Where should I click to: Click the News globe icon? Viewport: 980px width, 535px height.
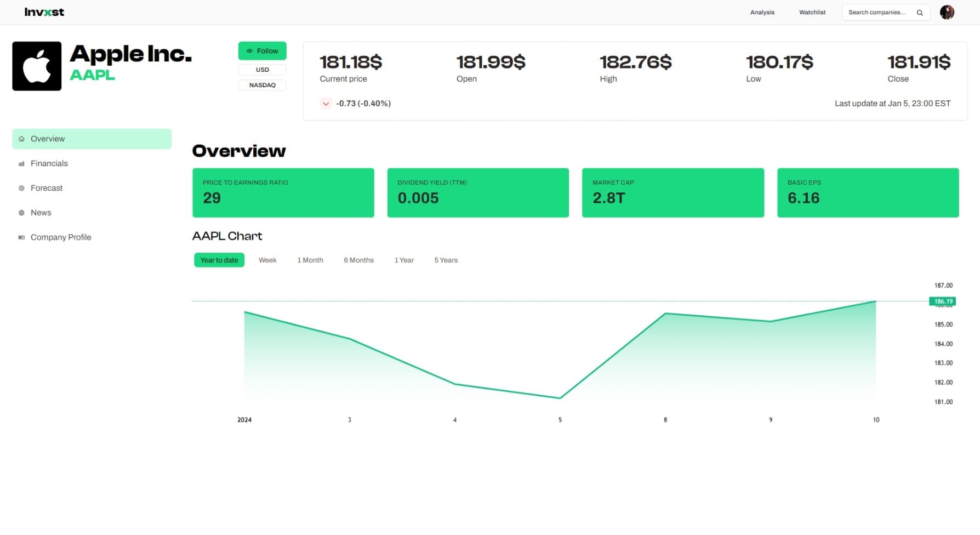(x=21, y=213)
